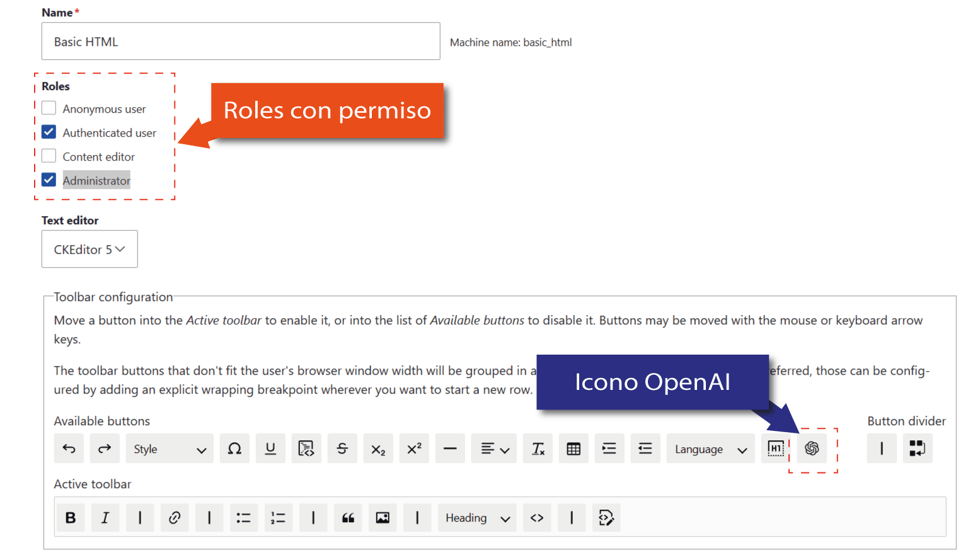Click the Button divider label
Screen dimensions: 980x560
pyautogui.click(x=906, y=421)
